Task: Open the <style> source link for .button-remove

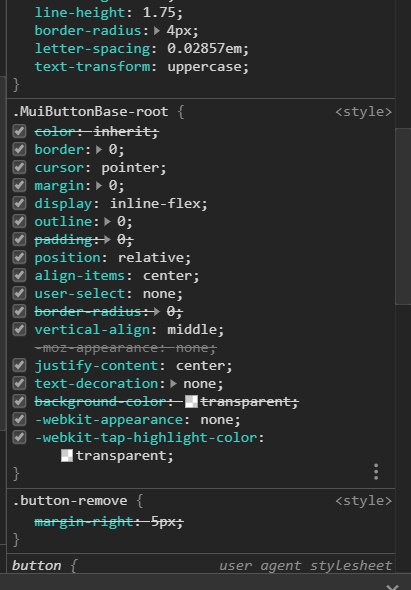Action: click(364, 501)
